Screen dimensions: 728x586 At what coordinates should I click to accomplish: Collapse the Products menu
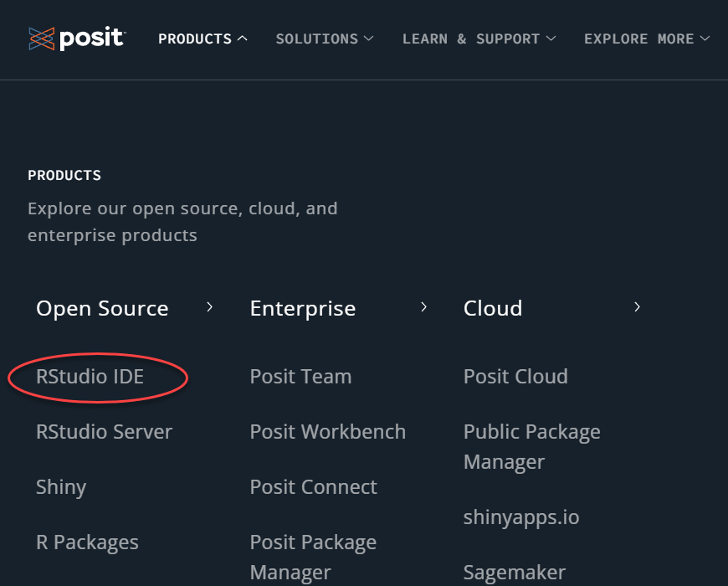coord(203,39)
